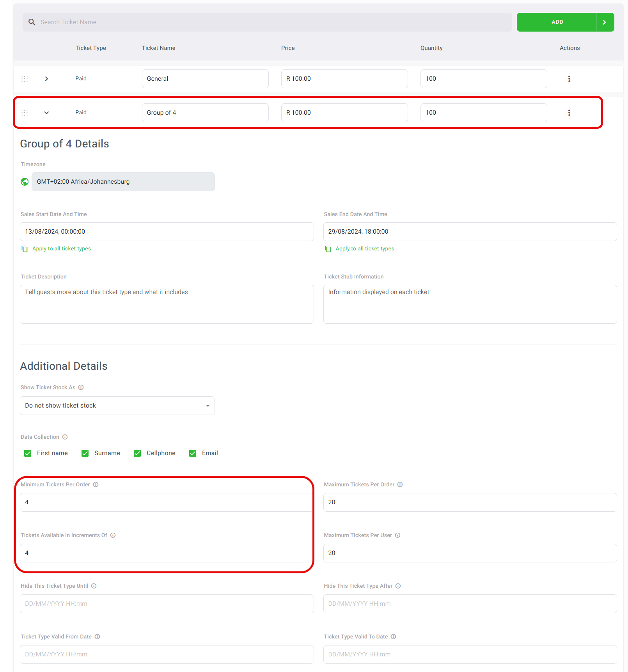Click the Quantity column header
This screenshot has width=628, height=672.
(x=431, y=48)
